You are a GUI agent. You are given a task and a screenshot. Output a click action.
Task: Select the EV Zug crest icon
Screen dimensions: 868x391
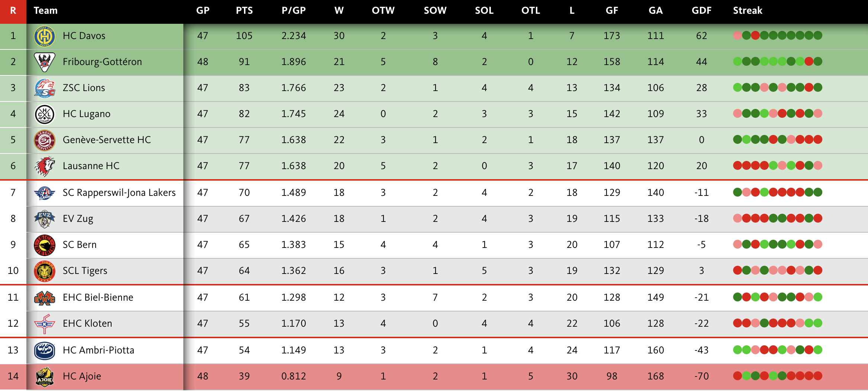45,219
